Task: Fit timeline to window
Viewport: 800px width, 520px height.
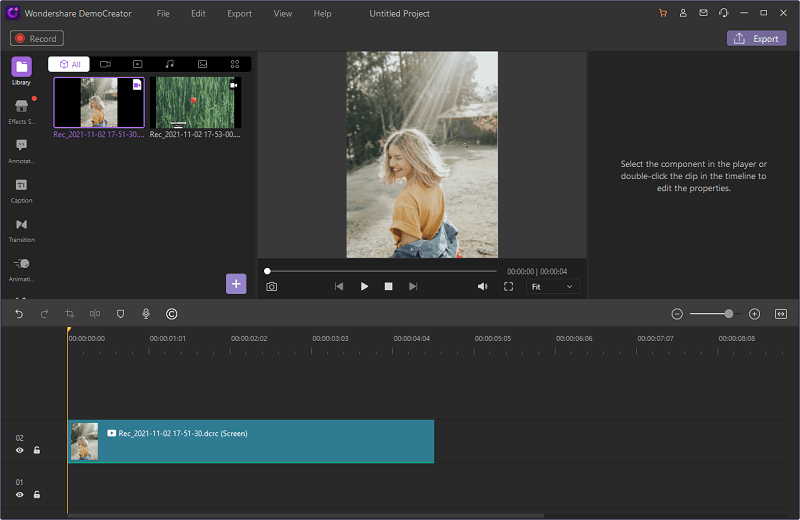Action: click(781, 314)
